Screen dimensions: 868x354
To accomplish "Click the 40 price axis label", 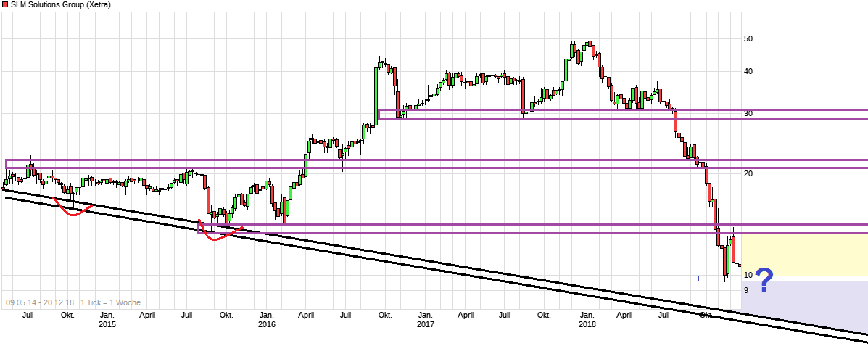I will pos(748,71).
